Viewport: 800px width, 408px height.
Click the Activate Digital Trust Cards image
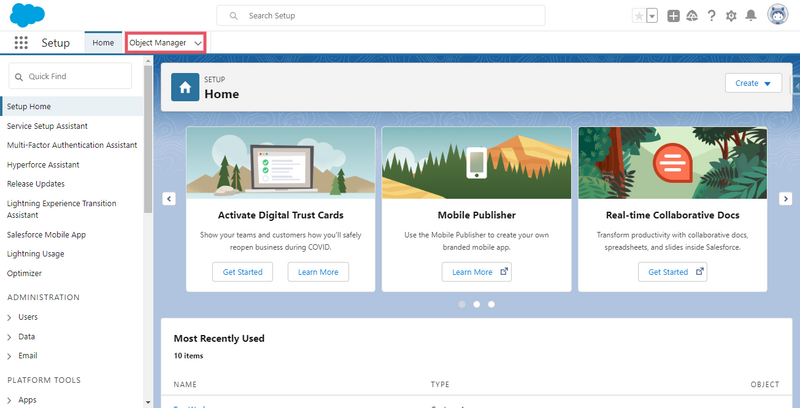pyautogui.click(x=281, y=163)
